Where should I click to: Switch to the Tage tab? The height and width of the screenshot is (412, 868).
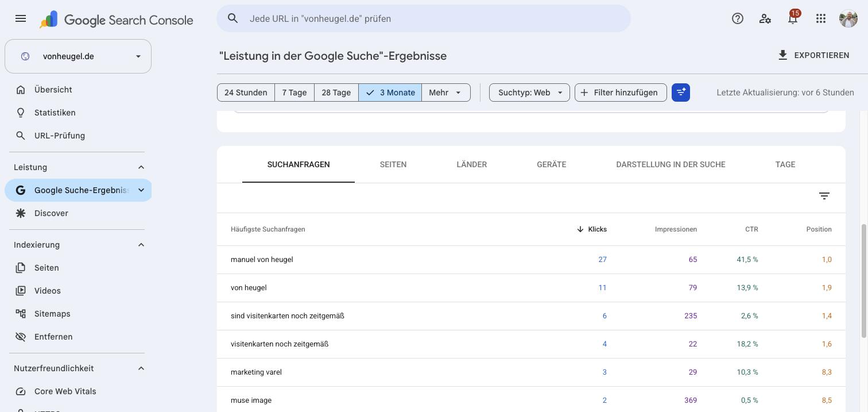pos(785,164)
